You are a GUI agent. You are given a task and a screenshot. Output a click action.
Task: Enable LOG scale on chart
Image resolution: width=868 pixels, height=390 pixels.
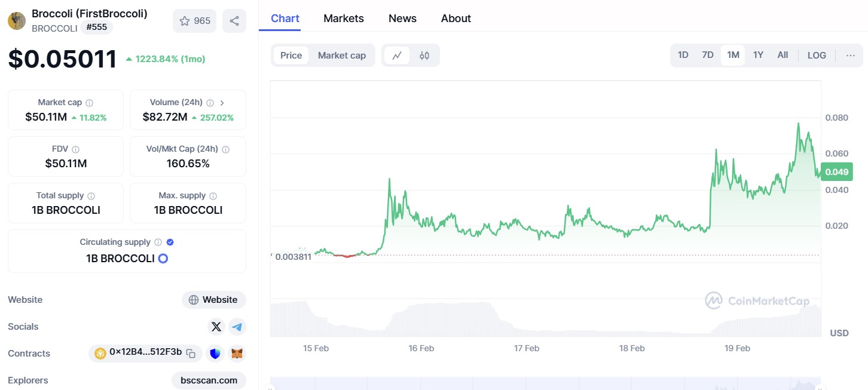pos(817,56)
